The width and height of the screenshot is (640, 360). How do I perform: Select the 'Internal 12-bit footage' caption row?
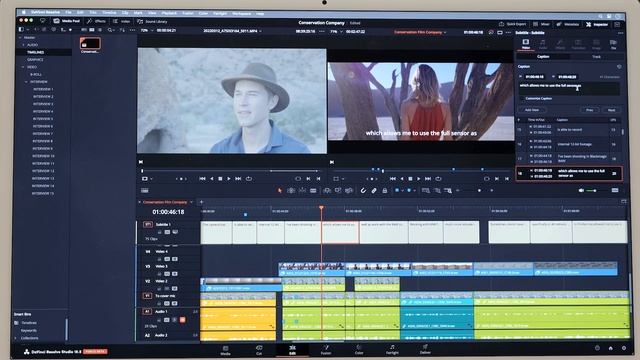[x=568, y=144]
